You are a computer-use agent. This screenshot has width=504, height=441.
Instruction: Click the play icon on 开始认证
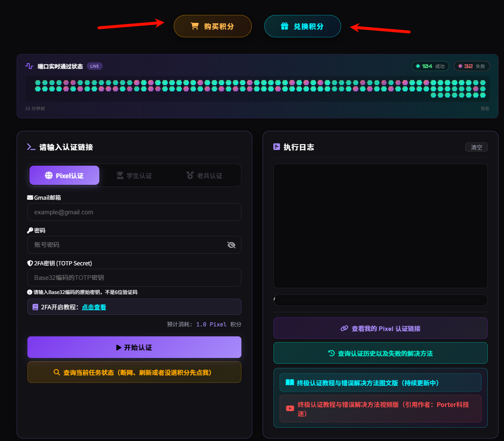[119, 348]
